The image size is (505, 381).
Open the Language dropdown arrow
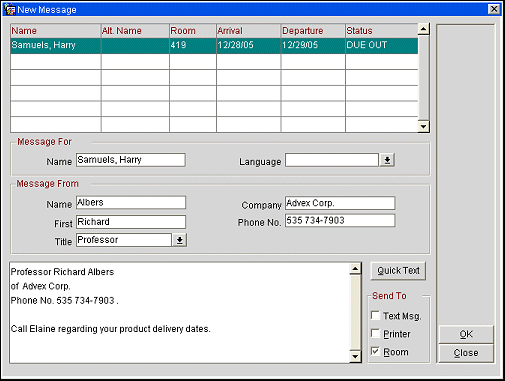pos(387,160)
